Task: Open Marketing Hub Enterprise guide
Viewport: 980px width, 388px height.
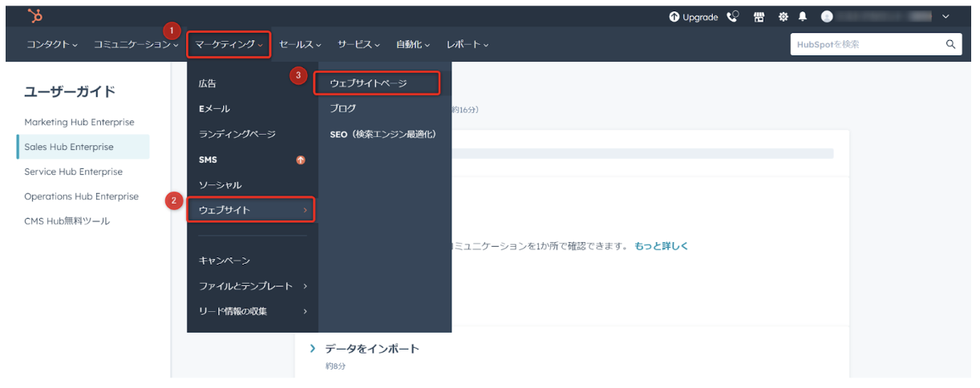Action: click(79, 122)
